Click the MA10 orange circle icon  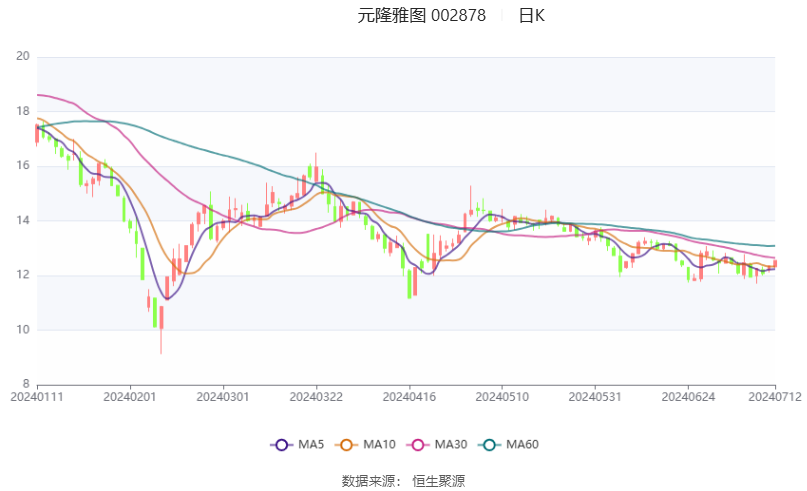[x=346, y=445]
